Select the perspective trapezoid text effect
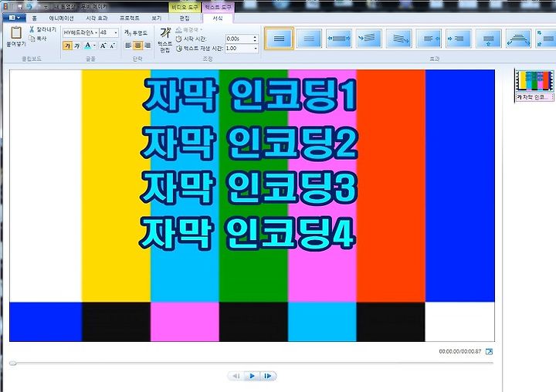 click(518, 39)
